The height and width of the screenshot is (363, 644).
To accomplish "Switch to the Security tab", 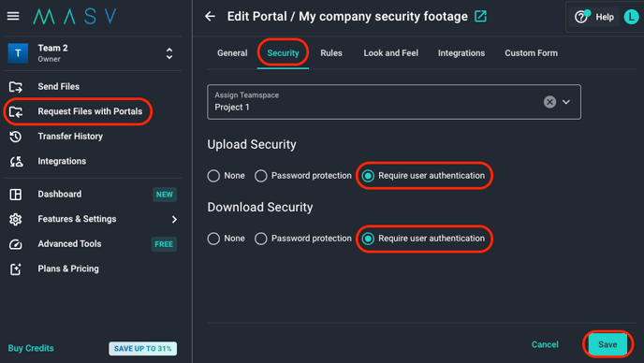I will pos(283,53).
